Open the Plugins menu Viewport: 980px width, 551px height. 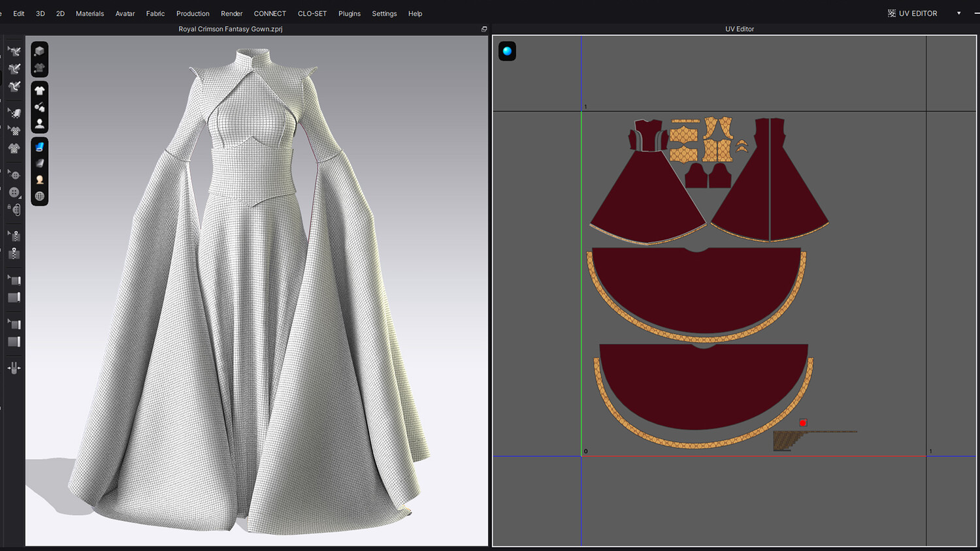click(x=350, y=14)
